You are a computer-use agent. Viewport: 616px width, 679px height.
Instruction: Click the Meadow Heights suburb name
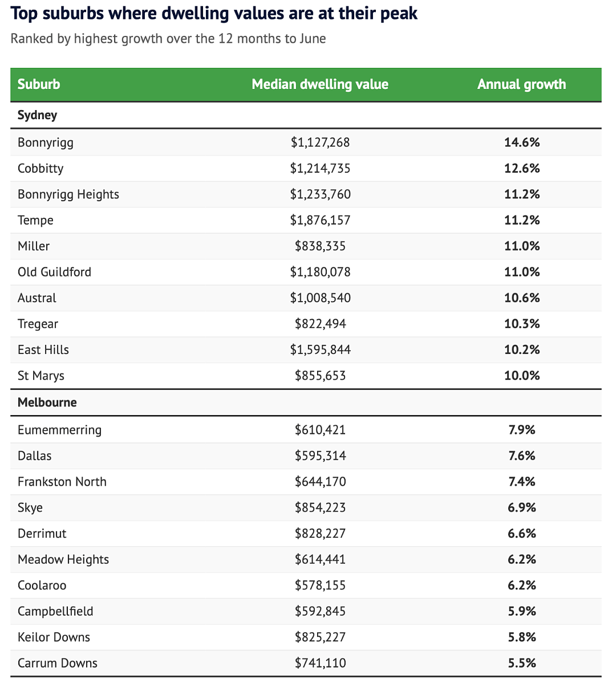click(63, 559)
